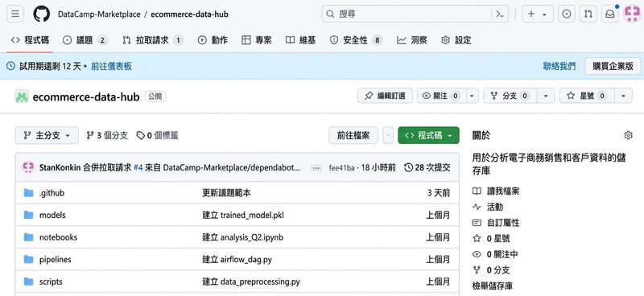Viewport: 644px width, 296px height.
Task: Open the models folder
Action: (x=52, y=215)
